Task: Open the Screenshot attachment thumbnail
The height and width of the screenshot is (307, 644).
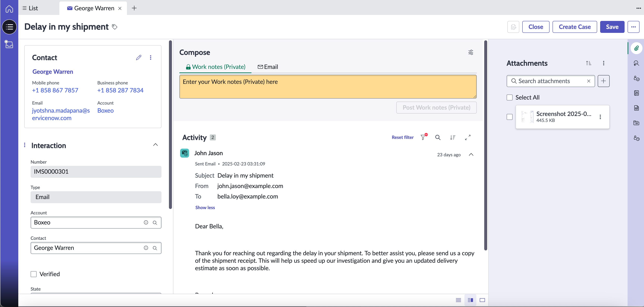Action: [x=527, y=117]
